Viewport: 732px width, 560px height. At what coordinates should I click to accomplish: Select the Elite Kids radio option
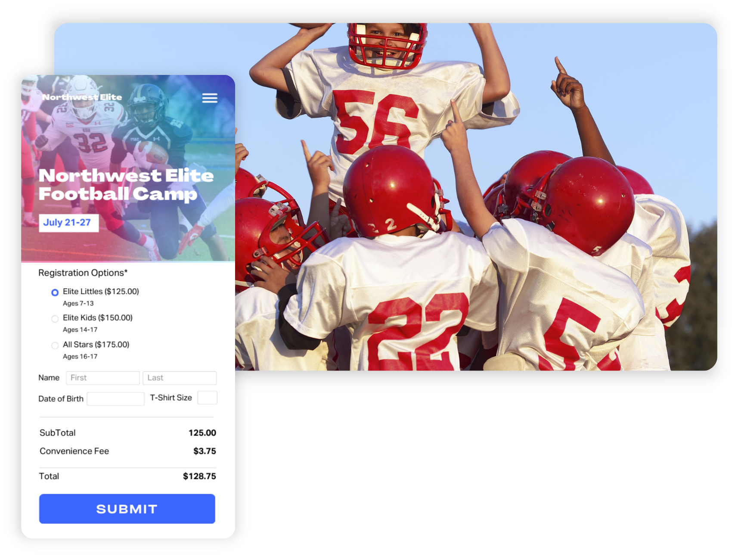[55, 319]
